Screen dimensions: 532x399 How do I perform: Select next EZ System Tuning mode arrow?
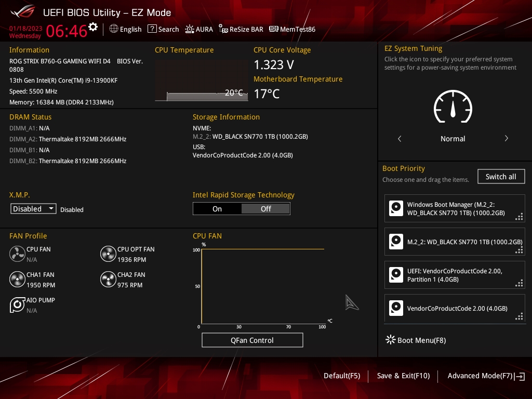tap(506, 138)
